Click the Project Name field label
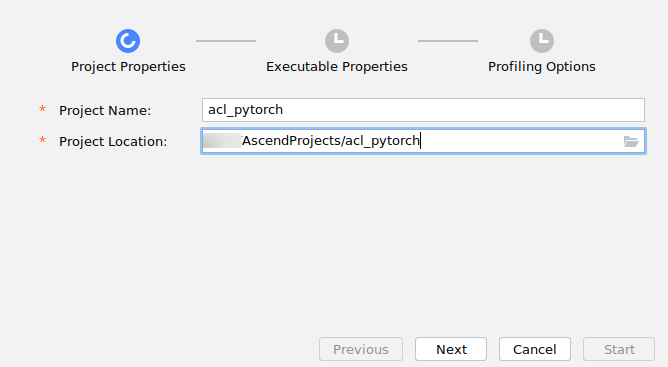The image size is (668, 367). 105,111
